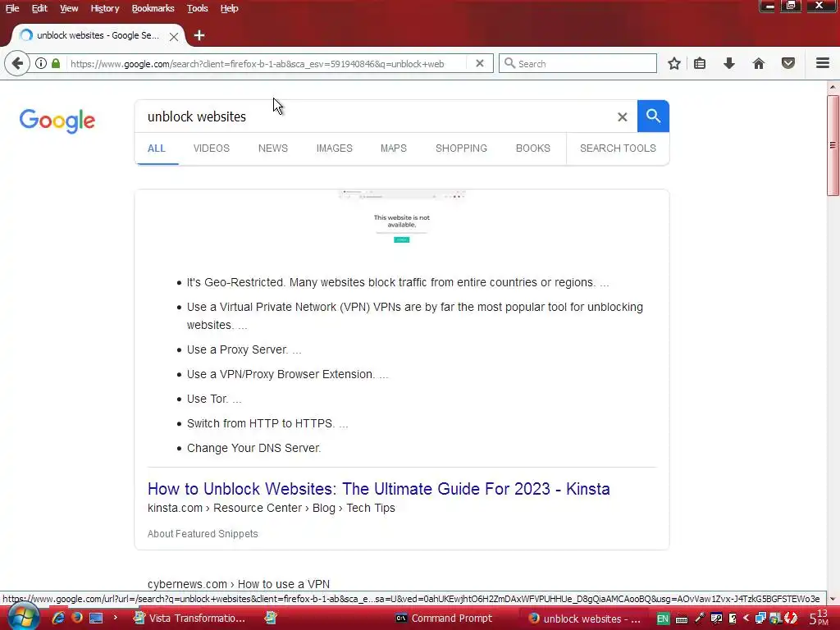Switch to Vista Transformation taskbar button
840x630 pixels.
pyautogui.click(x=189, y=619)
